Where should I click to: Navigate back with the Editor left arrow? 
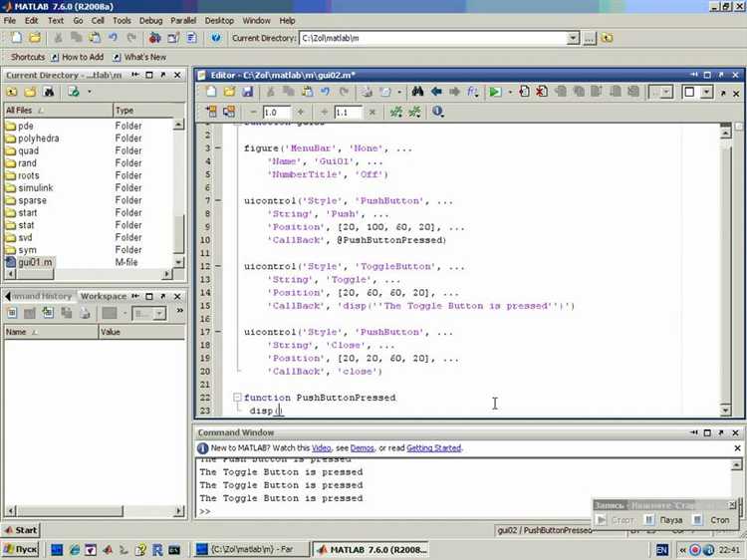pyautogui.click(x=436, y=91)
